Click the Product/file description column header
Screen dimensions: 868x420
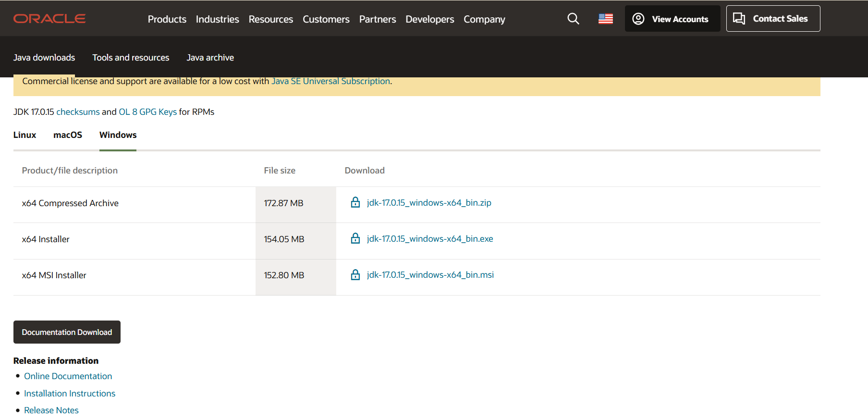point(70,171)
